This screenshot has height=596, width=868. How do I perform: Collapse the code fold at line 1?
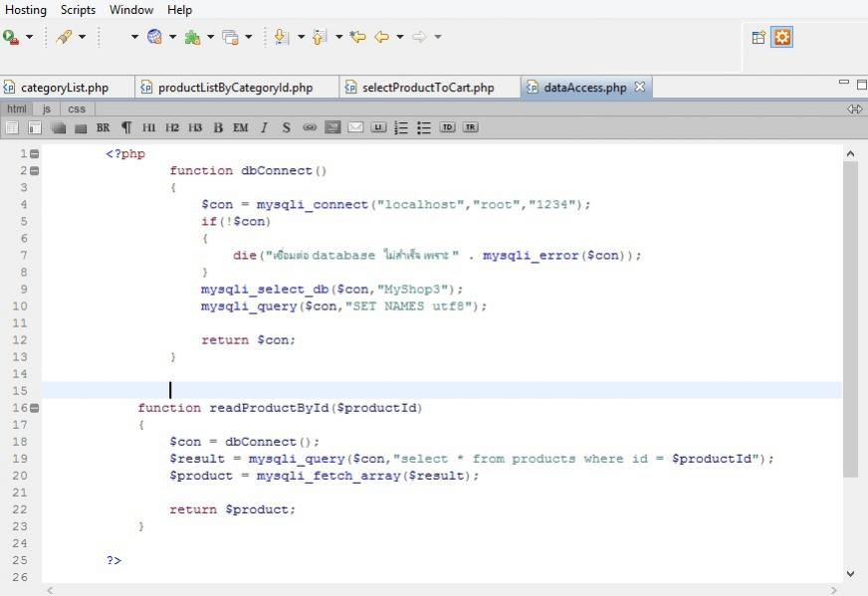point(34,154)
